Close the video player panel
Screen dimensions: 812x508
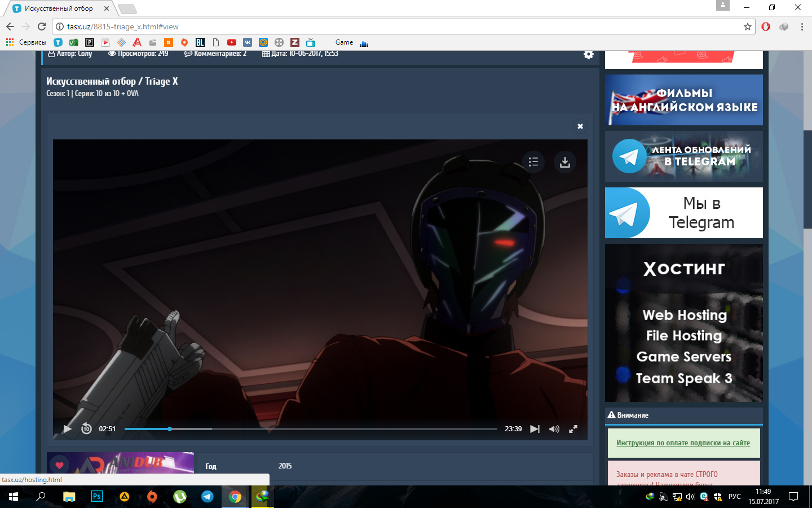(x=580, y=126)
